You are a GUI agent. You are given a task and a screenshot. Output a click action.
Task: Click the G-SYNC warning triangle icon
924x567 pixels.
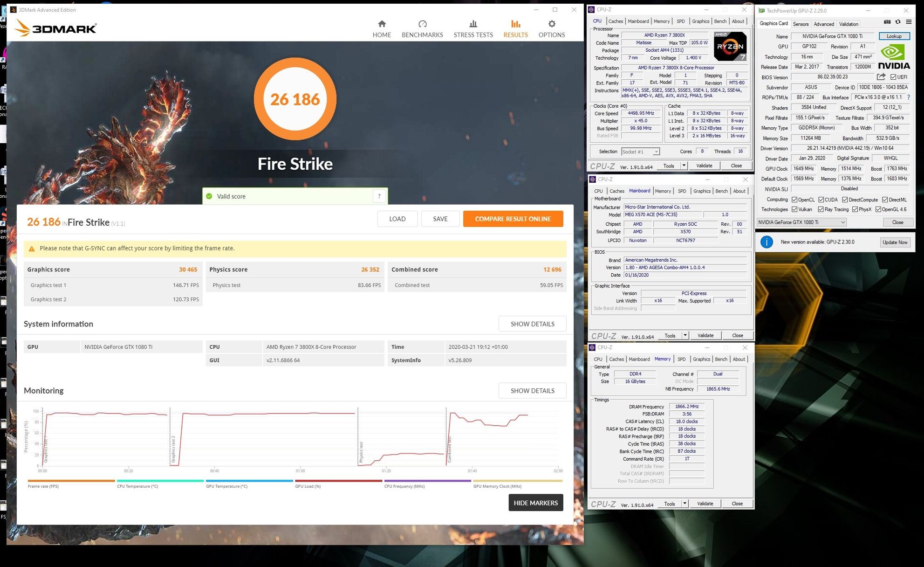point(32,249)
